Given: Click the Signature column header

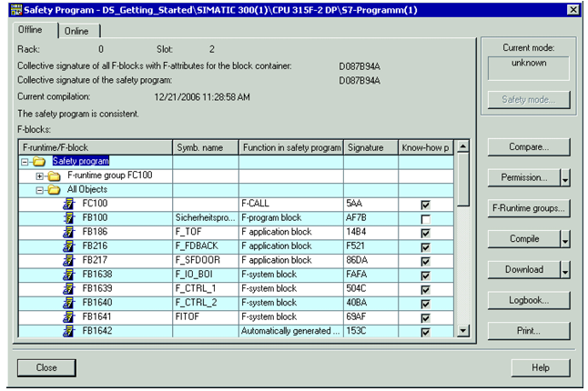Looking at the screenshot, I should click(x=370, y=147).
